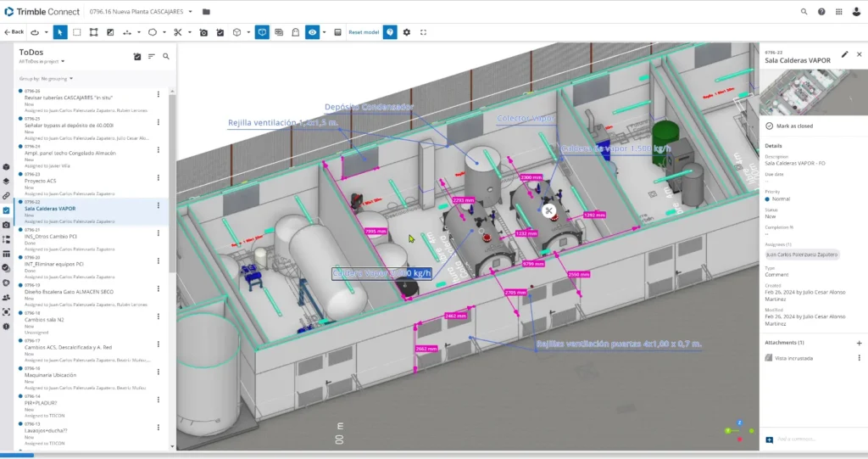This screenshot has height=459, width=868.
Task: Toggle the overlapping 2D views icon
Action: click(279, 32)
